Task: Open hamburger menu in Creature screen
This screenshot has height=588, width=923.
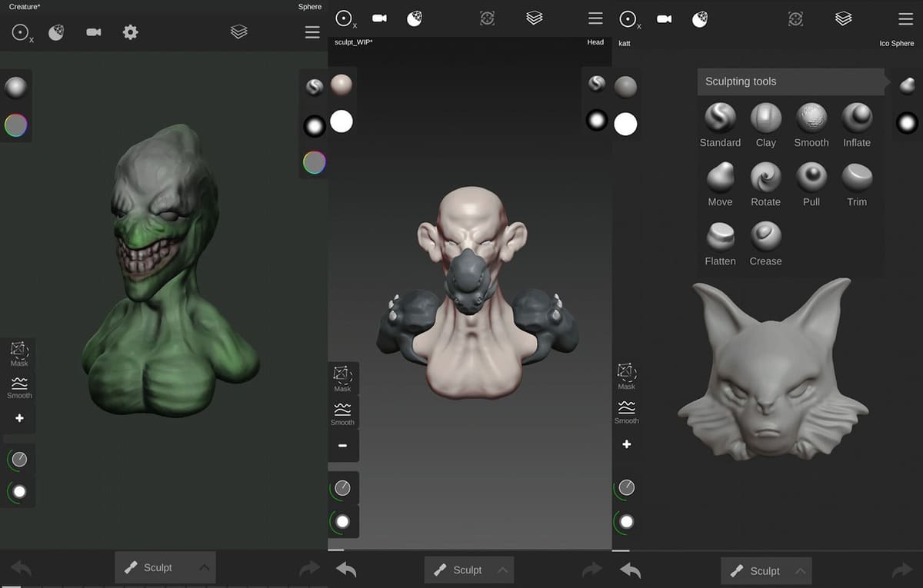Action: tap(312, 32)
